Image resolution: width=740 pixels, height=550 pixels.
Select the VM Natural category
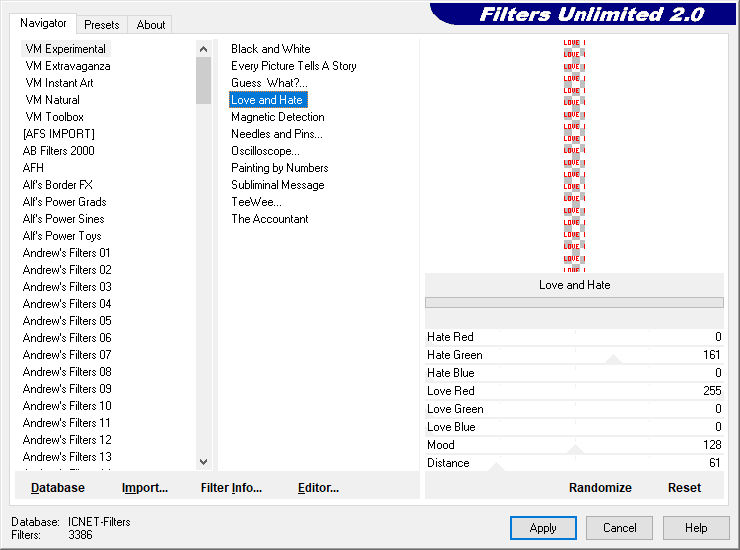[52, 100]
